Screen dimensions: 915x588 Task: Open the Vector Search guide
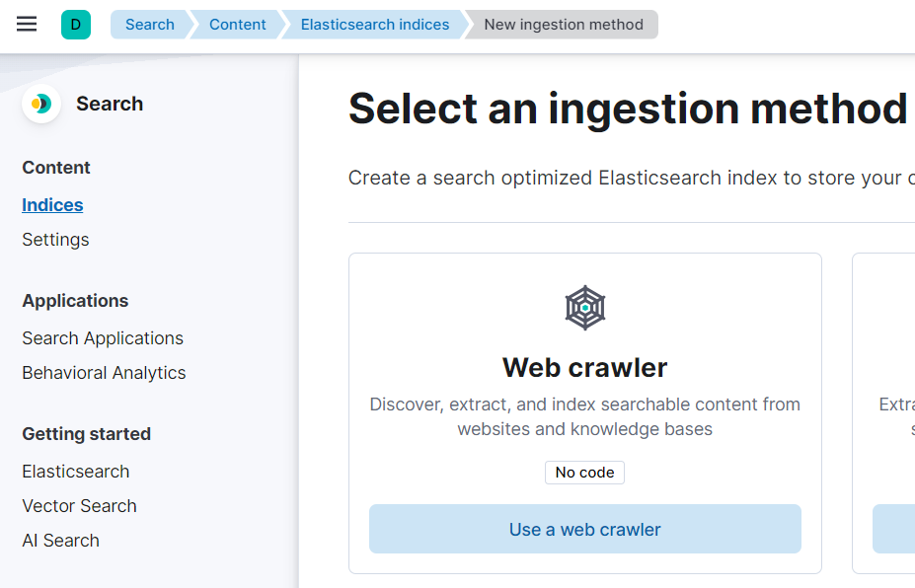[79, 505]
